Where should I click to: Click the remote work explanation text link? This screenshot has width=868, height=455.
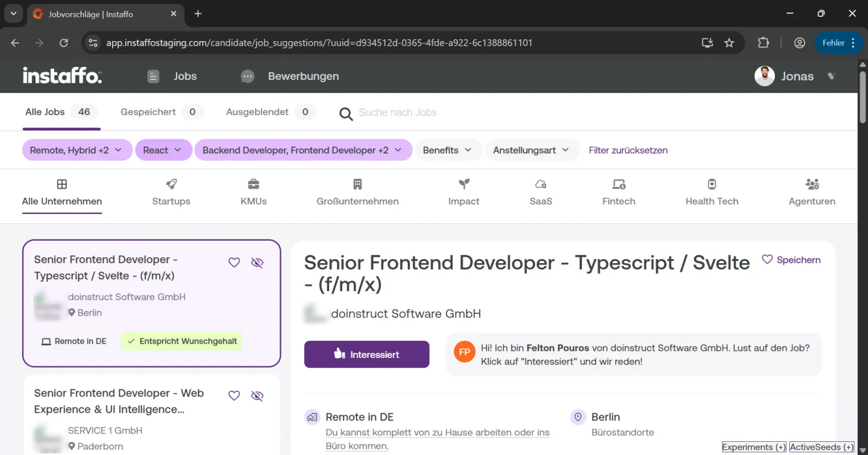438,440
